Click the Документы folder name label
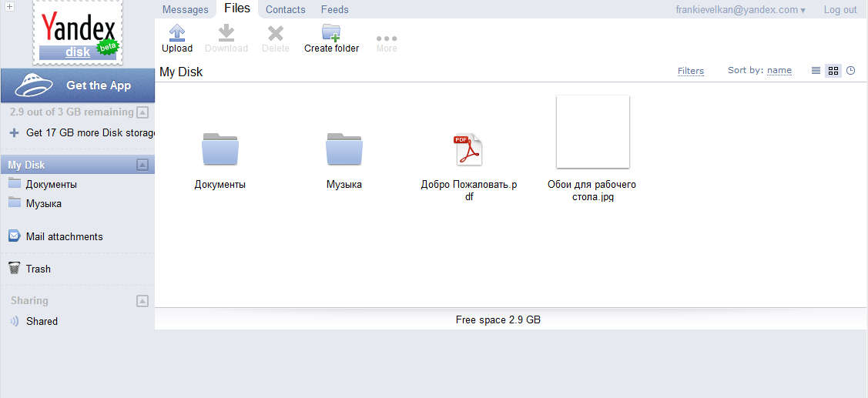The width and height of the screenshot is (868, 398). pyautogui.click(x=220, y=184)
